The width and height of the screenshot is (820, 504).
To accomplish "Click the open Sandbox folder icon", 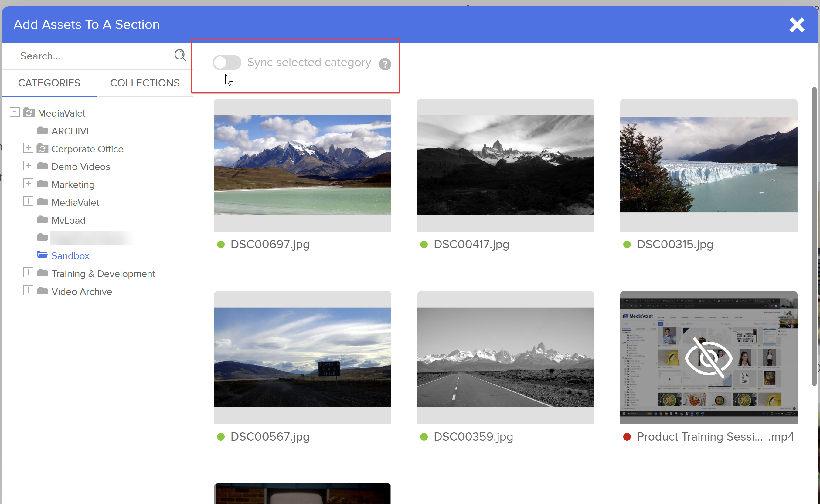I will pyautogui.click(x=42, y=255).
